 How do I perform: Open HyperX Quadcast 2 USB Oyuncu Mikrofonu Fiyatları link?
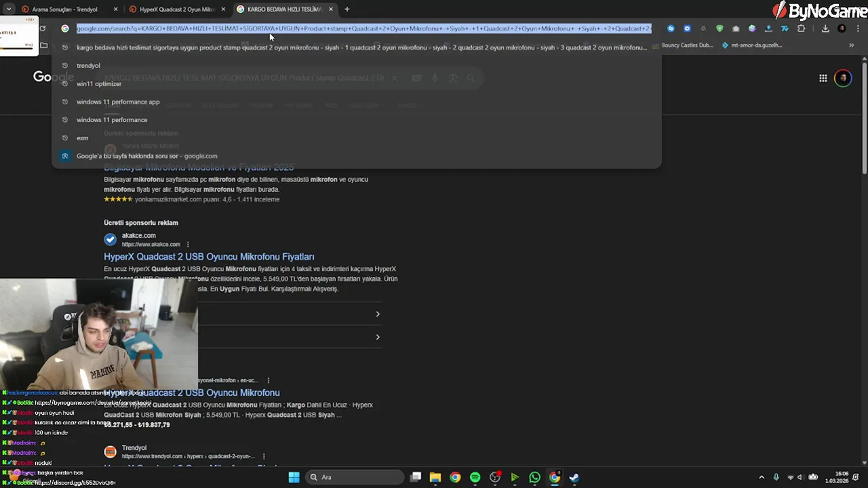(x=209, y=257)
